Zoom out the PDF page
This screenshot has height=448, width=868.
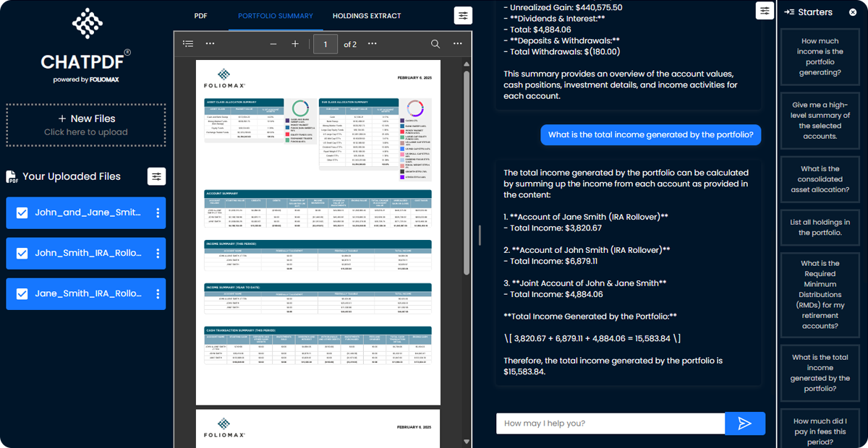point(273,44)
